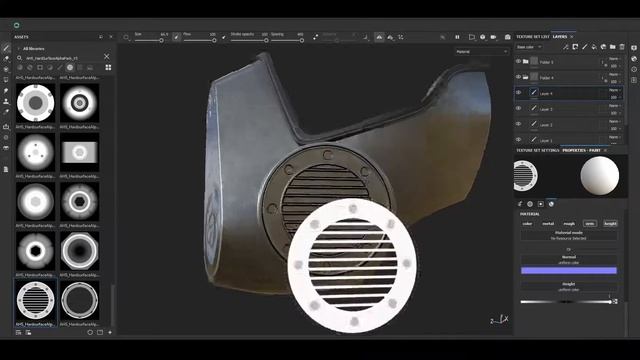Toggle the rough channel button

tap(569, 224)
